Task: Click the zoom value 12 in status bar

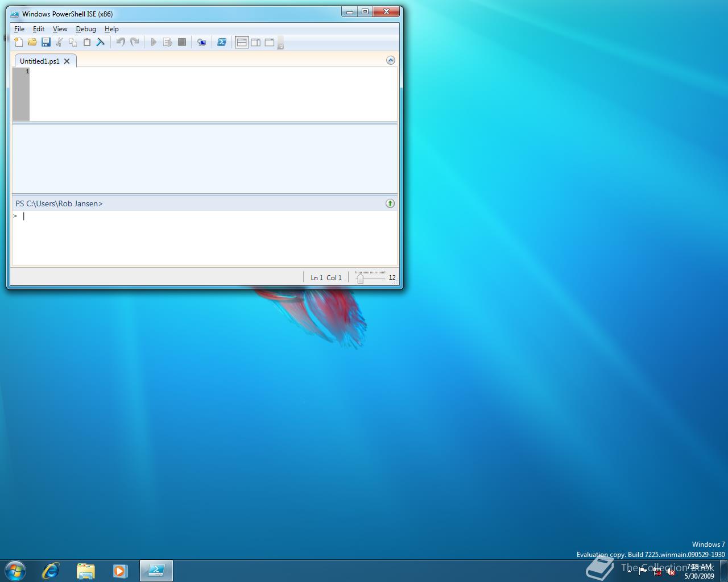Action: [392, 277]
